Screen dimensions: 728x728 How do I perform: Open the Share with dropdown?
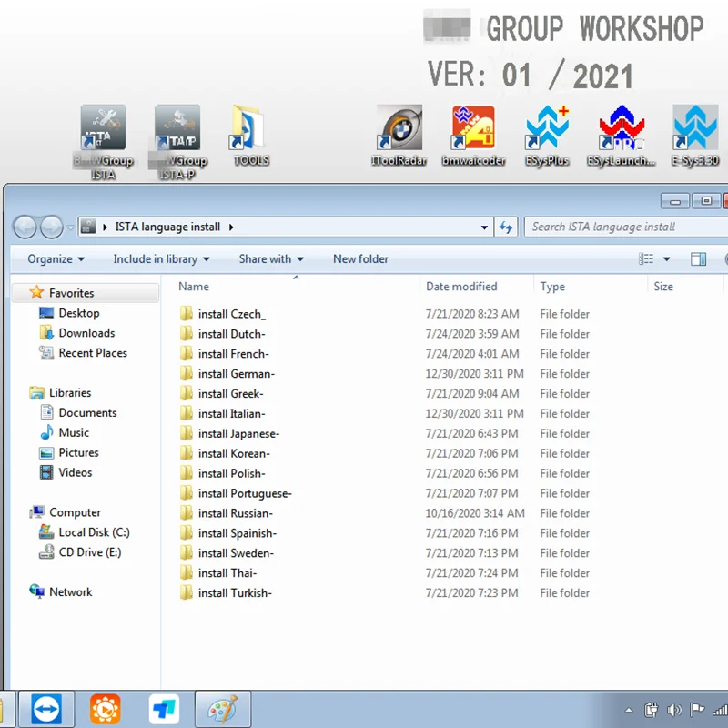pyautogui.click(x=271, y=259)
